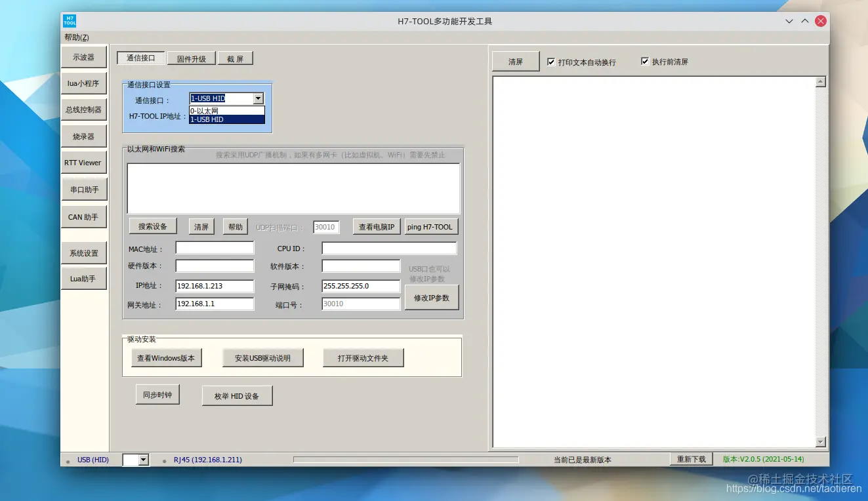
Task: Click the 枚举 HID 设备 button
Action: pyautogui.click(x=237, y=396)
